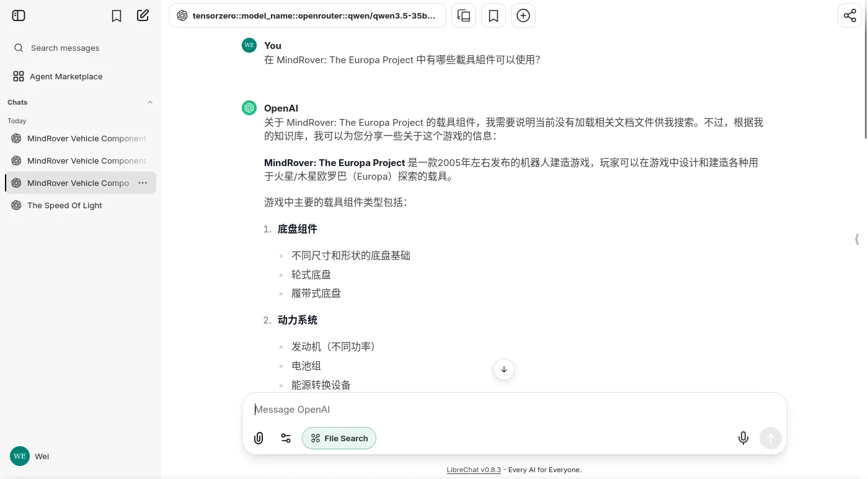The width and height of the screenshot is (868, 479).
Task: Click the attach files paperclip icon
Action: tap(259, 438)
